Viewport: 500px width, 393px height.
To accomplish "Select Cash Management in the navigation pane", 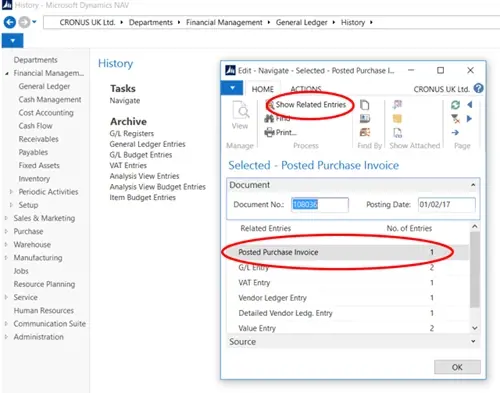I will (x=50, y=100).
